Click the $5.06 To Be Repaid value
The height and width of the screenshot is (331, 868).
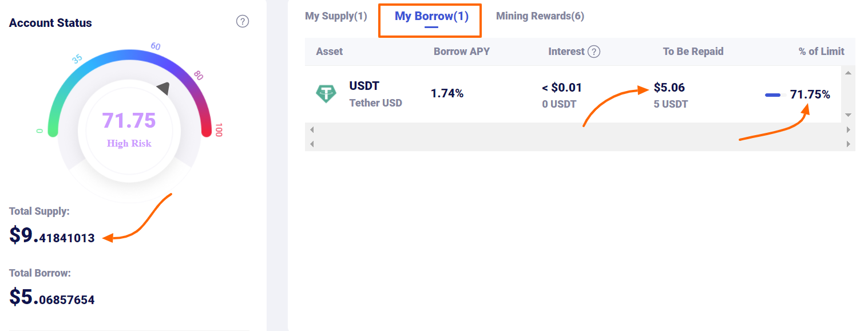[669, 88]
